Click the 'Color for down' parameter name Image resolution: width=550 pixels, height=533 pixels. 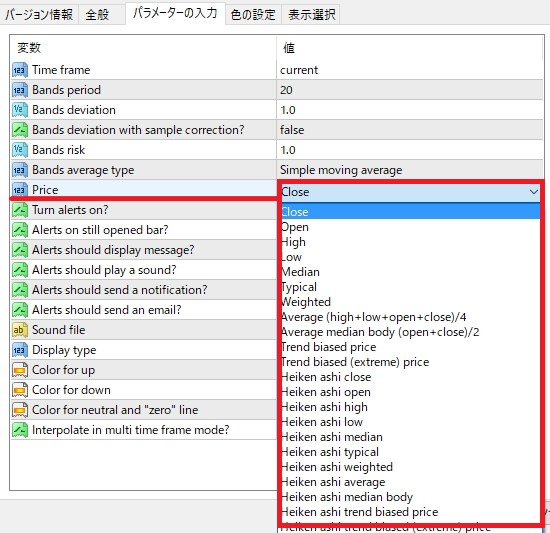71,390
